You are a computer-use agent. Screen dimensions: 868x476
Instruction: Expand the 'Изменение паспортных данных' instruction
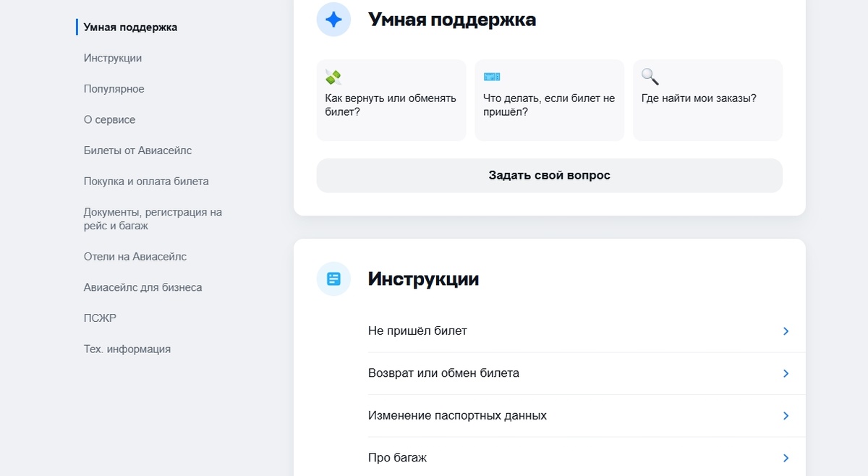click(579, 415)
